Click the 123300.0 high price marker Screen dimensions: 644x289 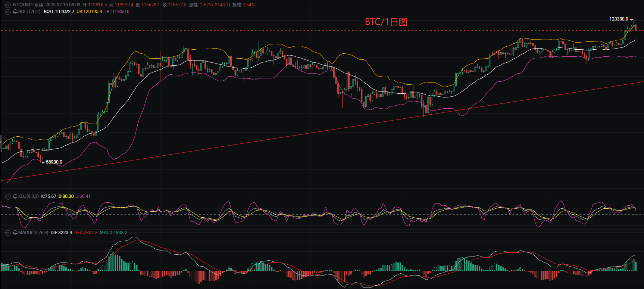coord(619,19)
